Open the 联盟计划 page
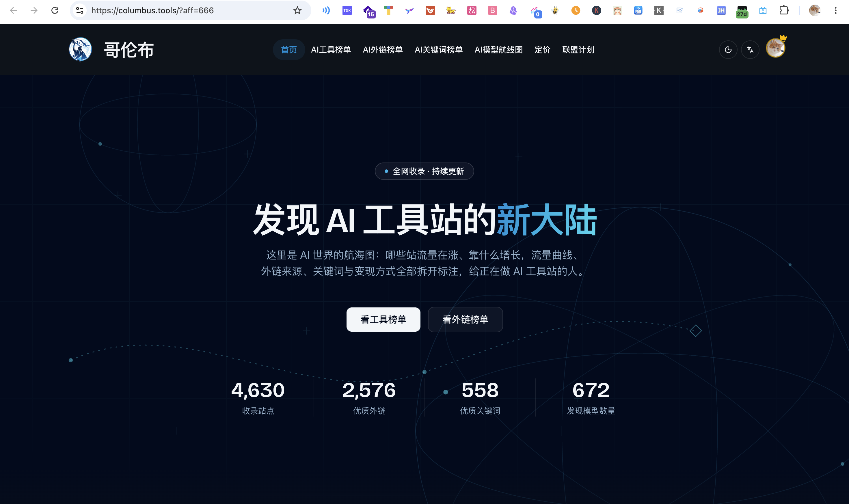This screenshot has width=849, height=504. (578, 50)
